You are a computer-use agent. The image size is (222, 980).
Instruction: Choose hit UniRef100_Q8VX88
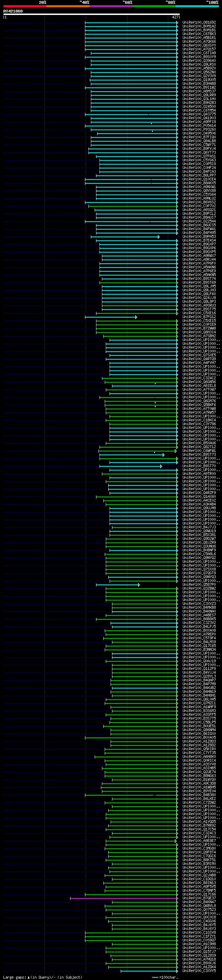click(x=199, y=191)
